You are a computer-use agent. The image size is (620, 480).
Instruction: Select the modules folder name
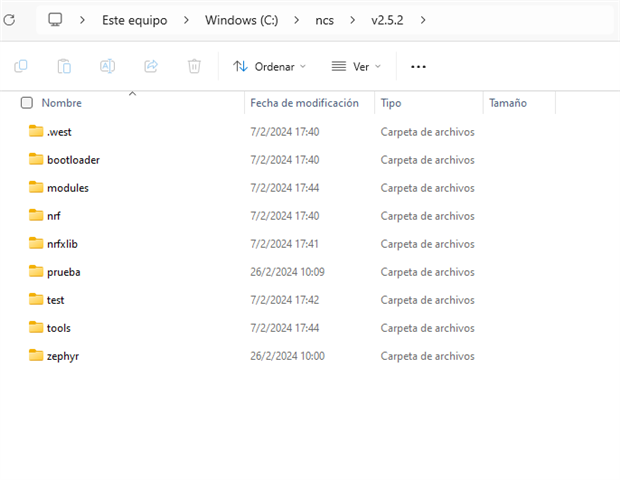coord(68,188)
